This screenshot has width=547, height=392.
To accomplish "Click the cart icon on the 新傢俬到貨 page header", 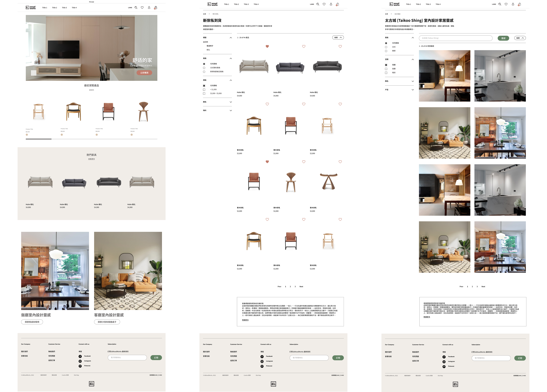I will point(337,4).
